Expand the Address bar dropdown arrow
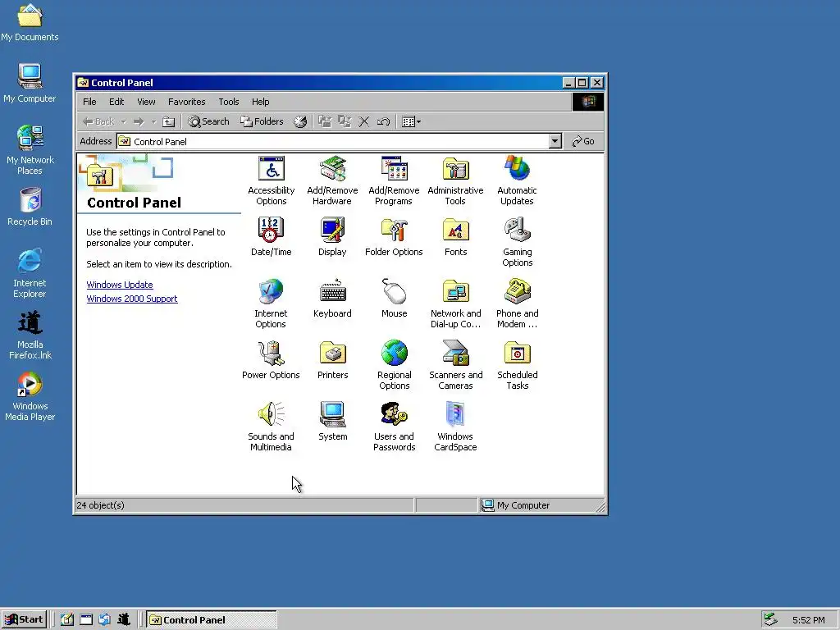This screenshot has height=630, width=840. 555,141
